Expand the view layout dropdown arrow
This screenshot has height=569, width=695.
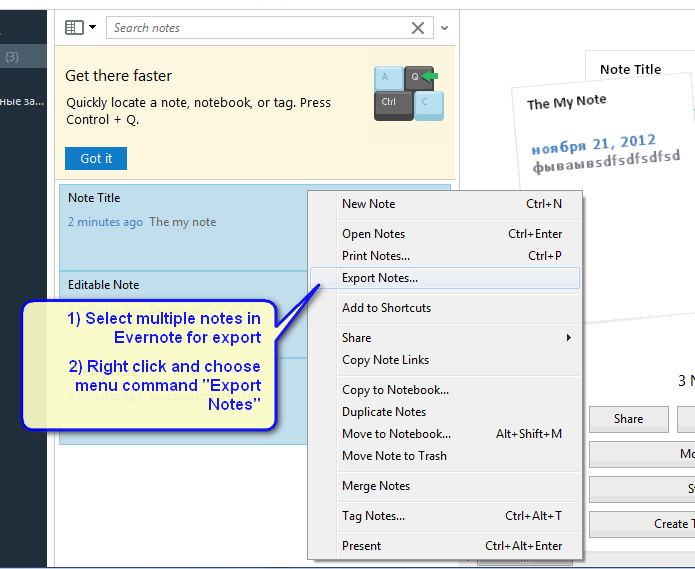(92, 27)
